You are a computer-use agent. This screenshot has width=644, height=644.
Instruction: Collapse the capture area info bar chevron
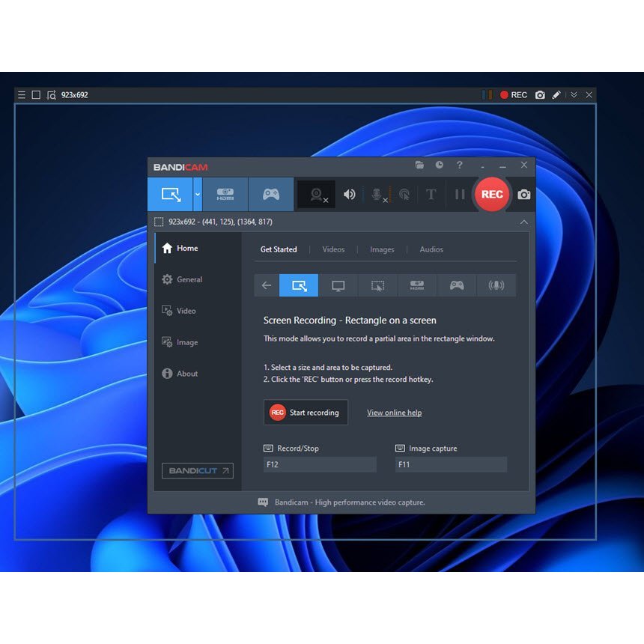pyautogui.click(x=523, y=222)
